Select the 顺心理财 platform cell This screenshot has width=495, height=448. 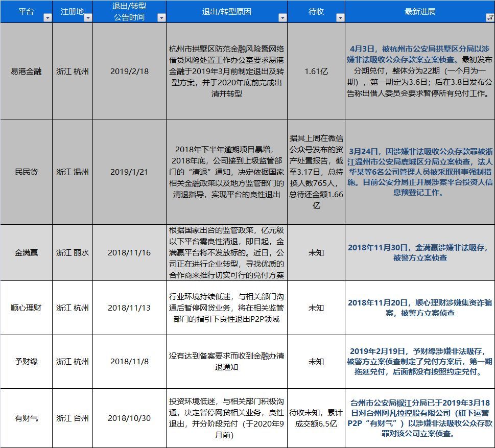[x=26, y=308]
